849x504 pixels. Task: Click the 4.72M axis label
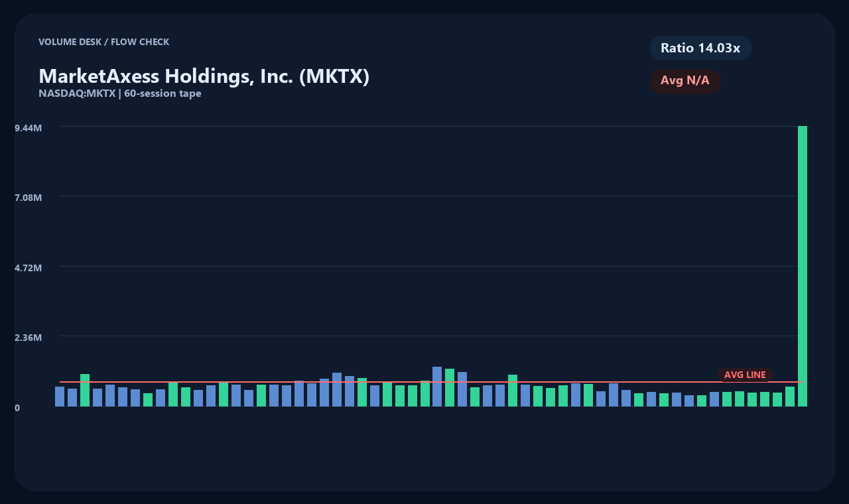(28, 268)
